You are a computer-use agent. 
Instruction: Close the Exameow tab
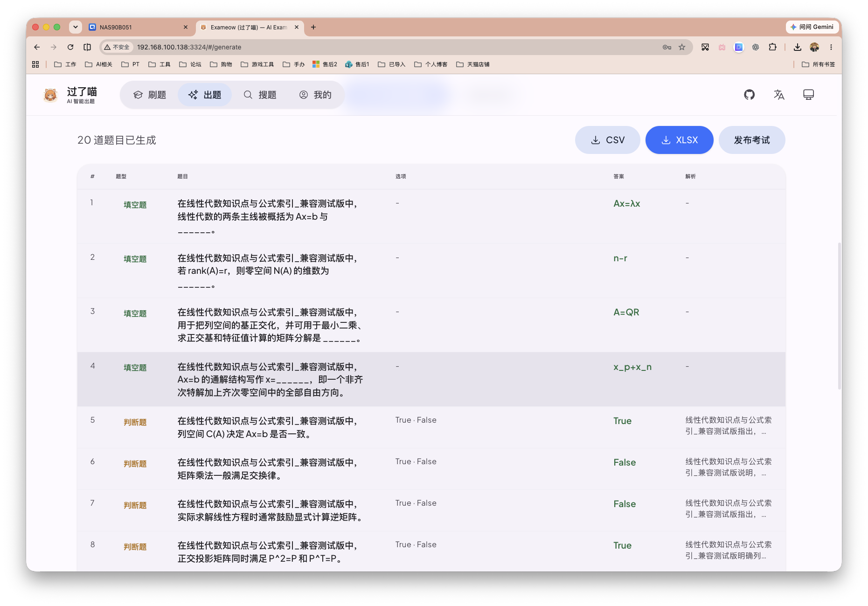297,27
